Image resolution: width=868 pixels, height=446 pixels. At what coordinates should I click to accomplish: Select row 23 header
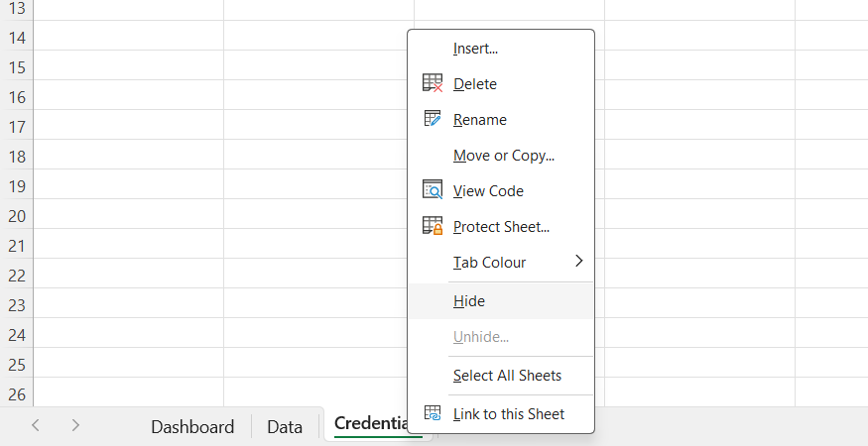point(17,305)
